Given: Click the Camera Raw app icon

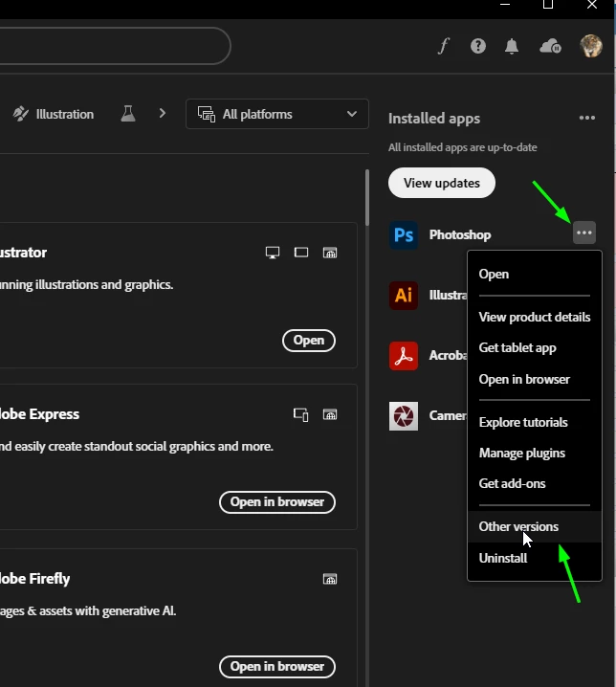Looking at the screenshot, I should 404,416.
